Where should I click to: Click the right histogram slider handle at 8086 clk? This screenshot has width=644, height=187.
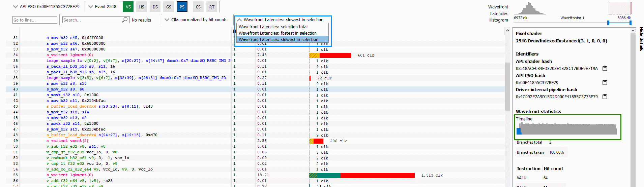click(x=630, y=23)
